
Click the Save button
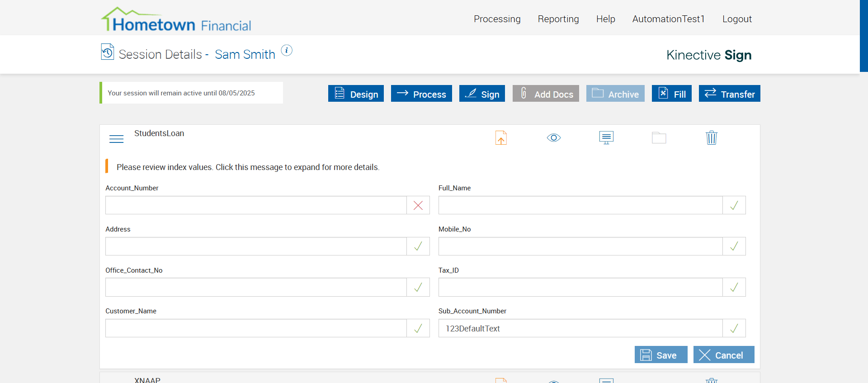pos(660,355)
